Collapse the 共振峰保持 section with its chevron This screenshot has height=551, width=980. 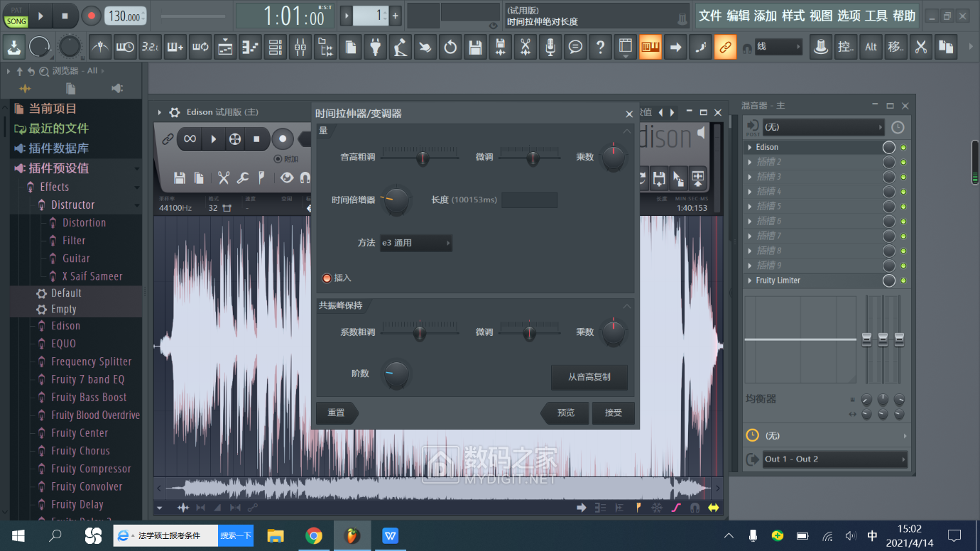(x=626, y=306)
